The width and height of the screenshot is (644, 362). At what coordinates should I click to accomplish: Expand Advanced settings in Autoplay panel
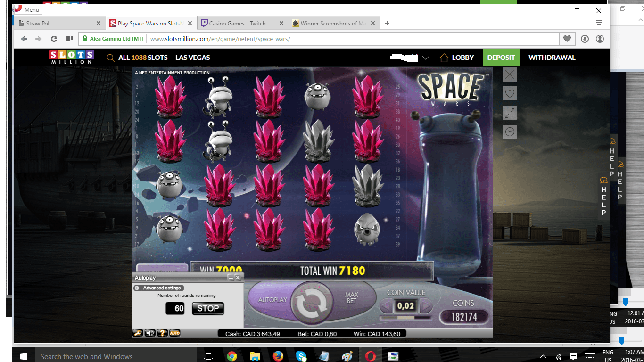tap(158, 288)
